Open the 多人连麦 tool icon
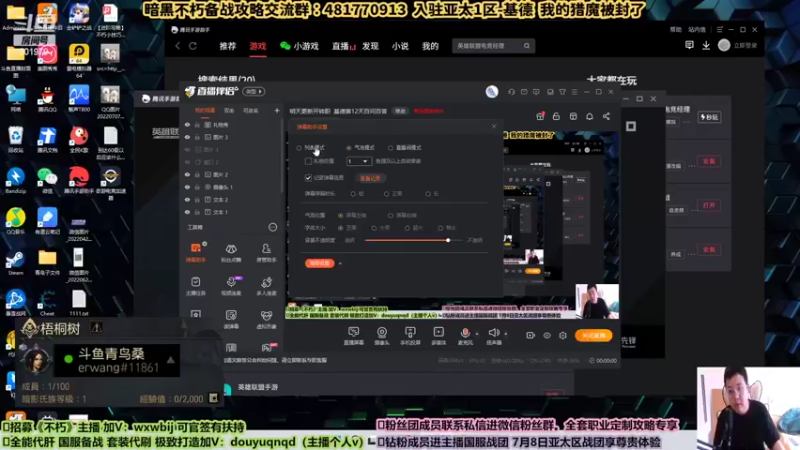The height and width of the screenshot is (450, 800). 266,286
